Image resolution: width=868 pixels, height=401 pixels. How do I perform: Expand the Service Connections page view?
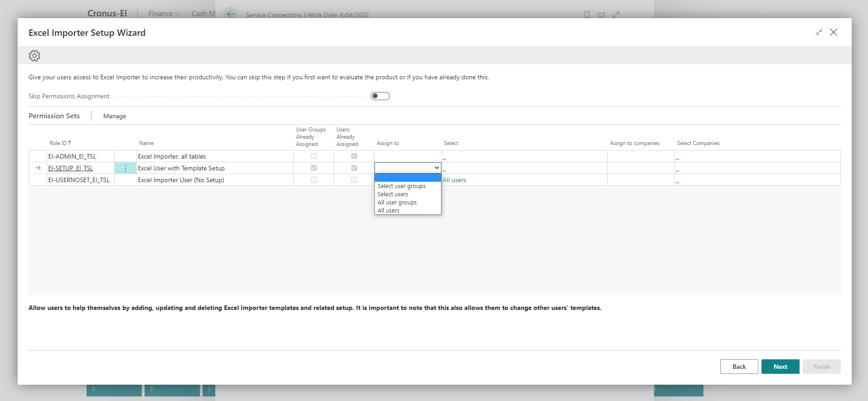pos(616,14)
